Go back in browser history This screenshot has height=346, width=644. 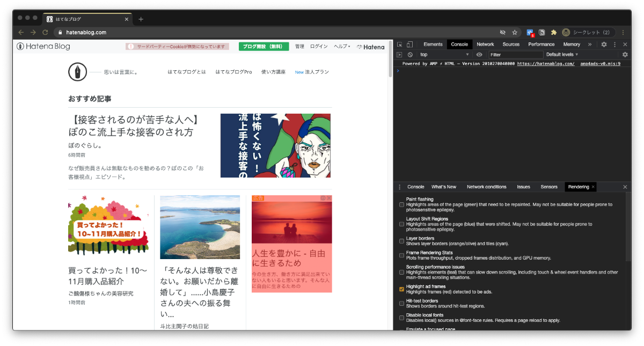click(x=21, y=32)
